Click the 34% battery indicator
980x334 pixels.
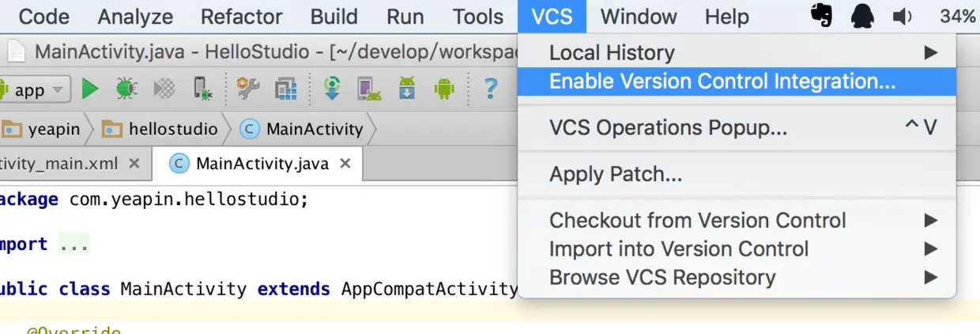[x=958, y=16]
